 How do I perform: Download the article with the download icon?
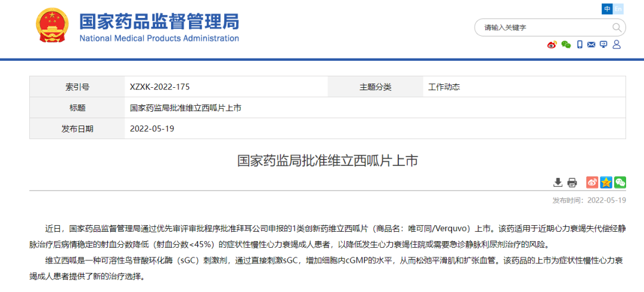pyautogui.click(x=558, y=182)
